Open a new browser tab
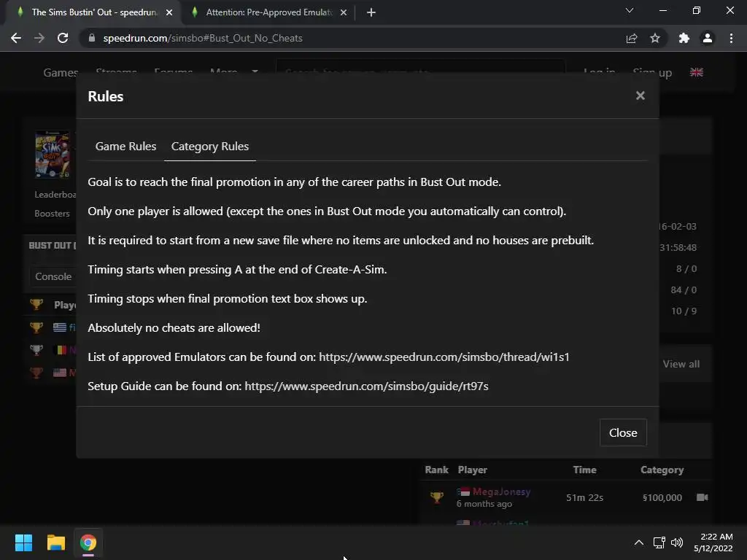This screenshot has width=747, height=560. click(x=371, y=12)
